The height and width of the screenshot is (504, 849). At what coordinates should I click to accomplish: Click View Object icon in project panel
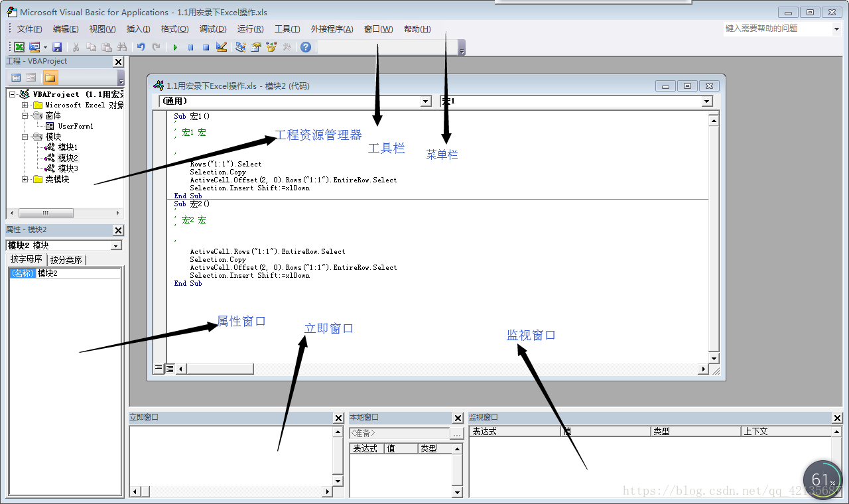click(31, 78)
